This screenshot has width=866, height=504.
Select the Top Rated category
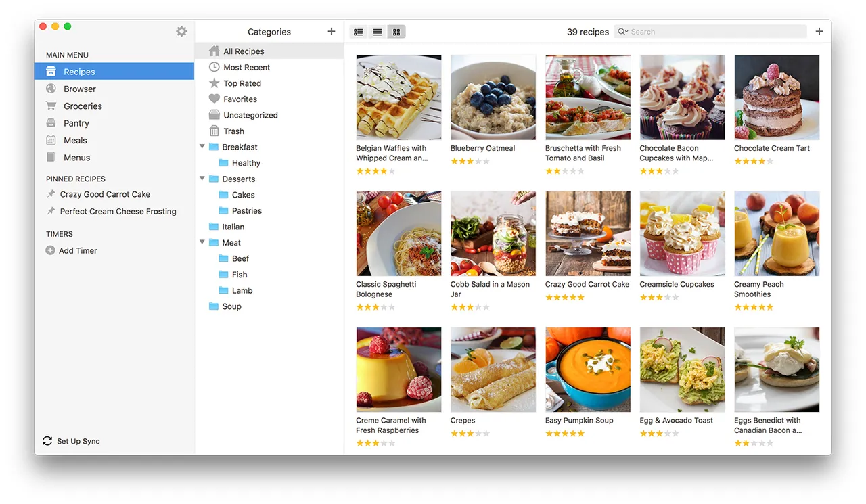pos(242,83)
